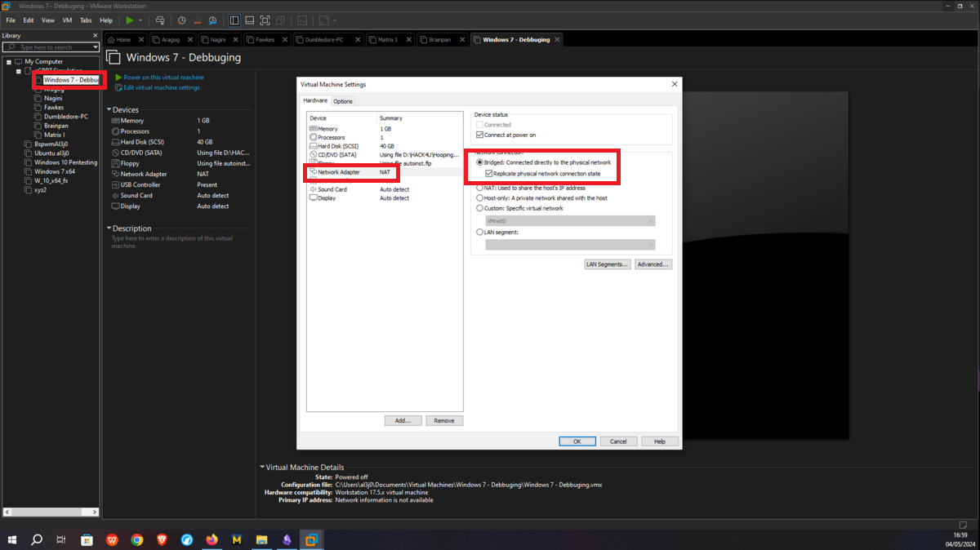Click the LAN Segments... button
This screenshot has height=550, width=980.
click(x=607, y=264)
